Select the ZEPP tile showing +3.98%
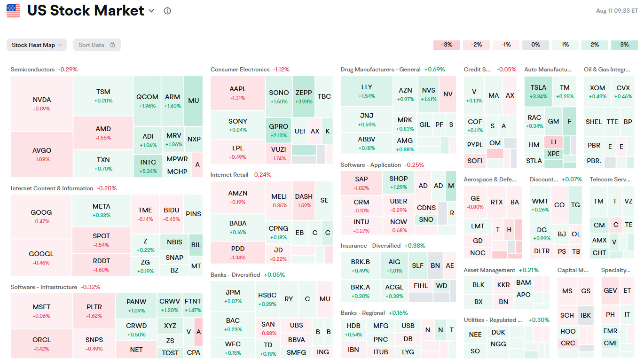Screen dimensions: 644x359 (x=303, y=96)
